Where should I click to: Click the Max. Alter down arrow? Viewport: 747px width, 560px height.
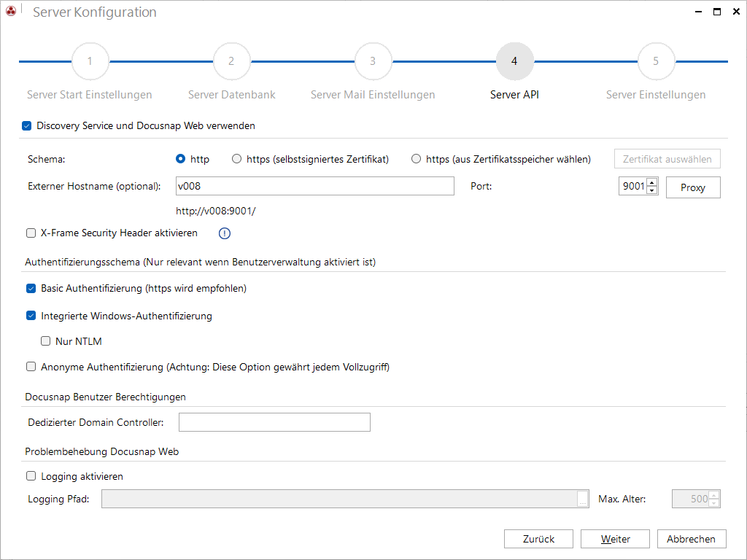[713, 503]
